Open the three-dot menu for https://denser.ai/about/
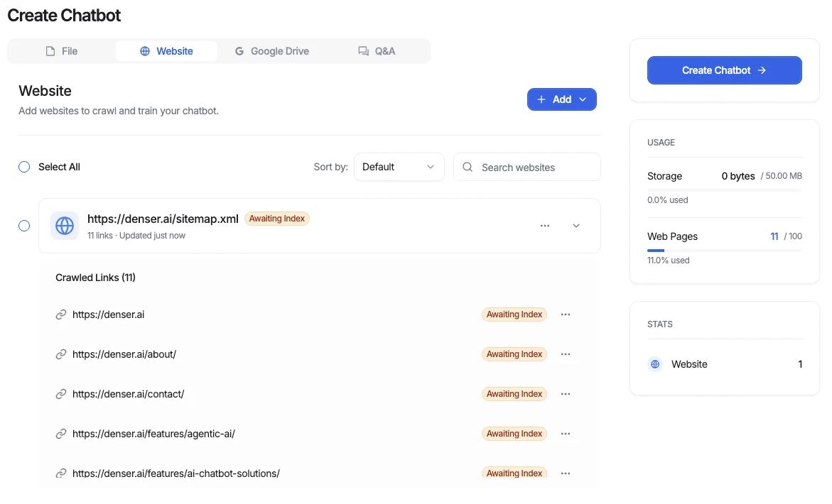 pyautogui.click(x=565, y=354)
